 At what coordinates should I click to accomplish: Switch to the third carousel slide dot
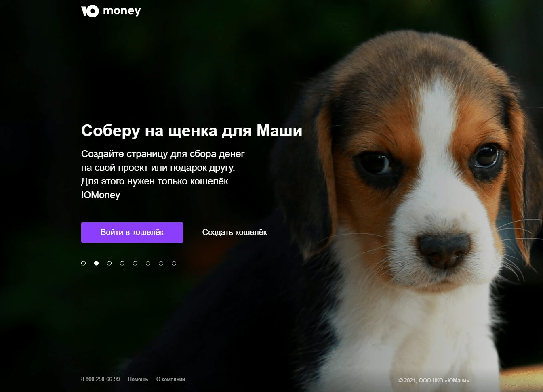click(x=109, y=263)
